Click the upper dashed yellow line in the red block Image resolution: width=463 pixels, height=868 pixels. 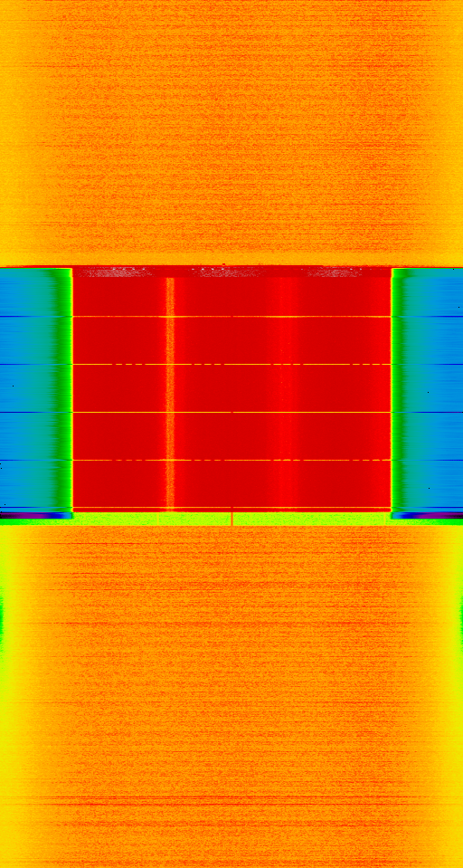pyautogui.click(x=231, y=364)
